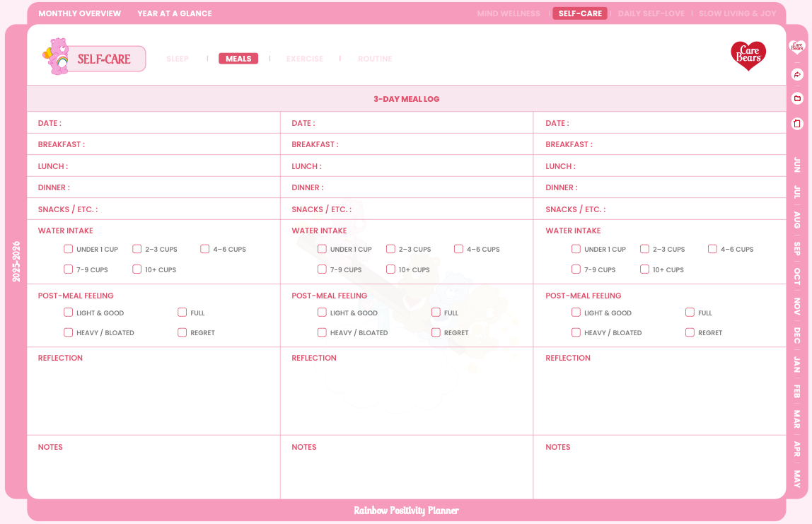Tick 2–3 Cups in second day column

point(390,249)
